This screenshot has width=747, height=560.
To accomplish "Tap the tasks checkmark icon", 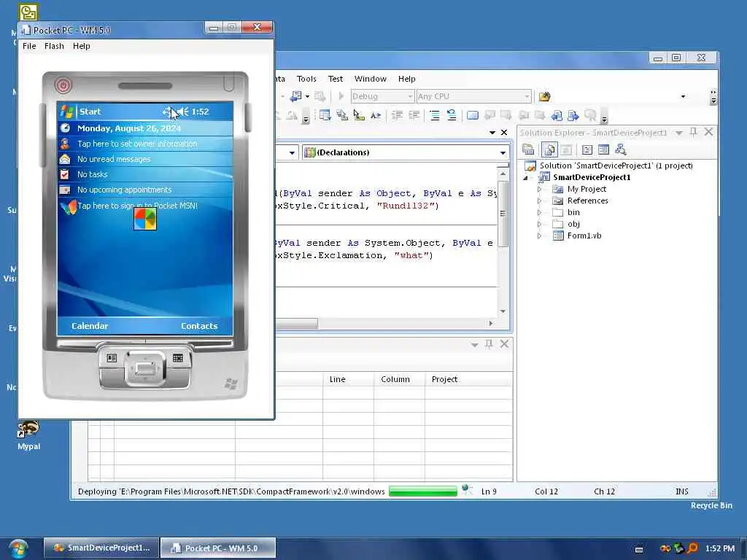I will click(x=65, y=174).
